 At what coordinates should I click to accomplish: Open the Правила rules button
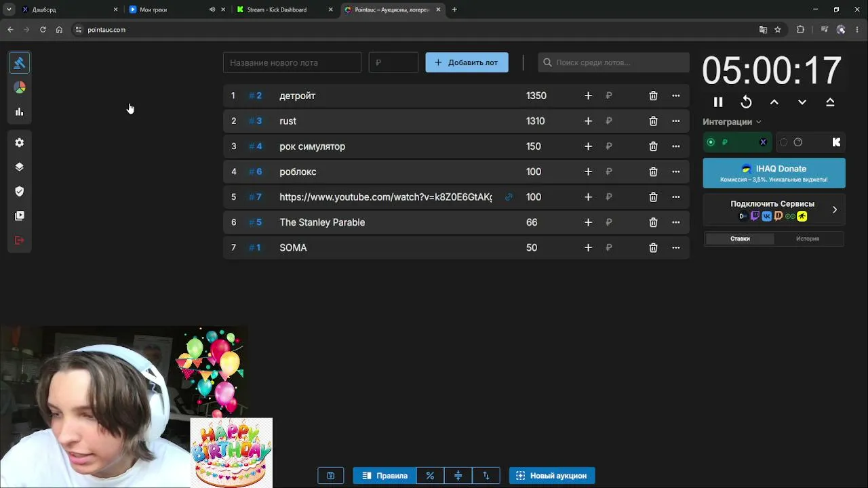(384, 476)
